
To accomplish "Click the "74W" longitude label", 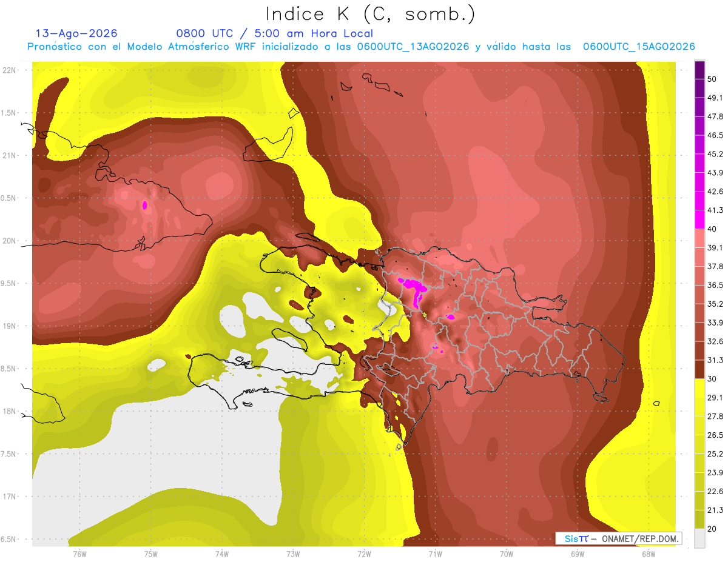I will (x=222, y=554).
